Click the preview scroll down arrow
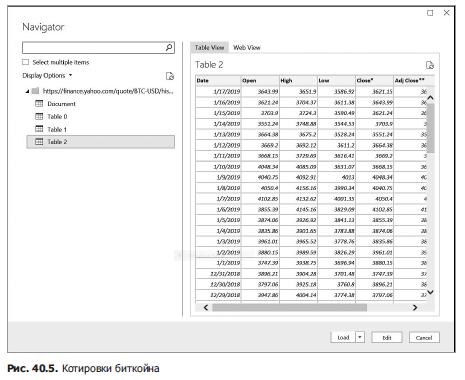Viewport: 465px width, 380px height. click(x=431, y=292)
